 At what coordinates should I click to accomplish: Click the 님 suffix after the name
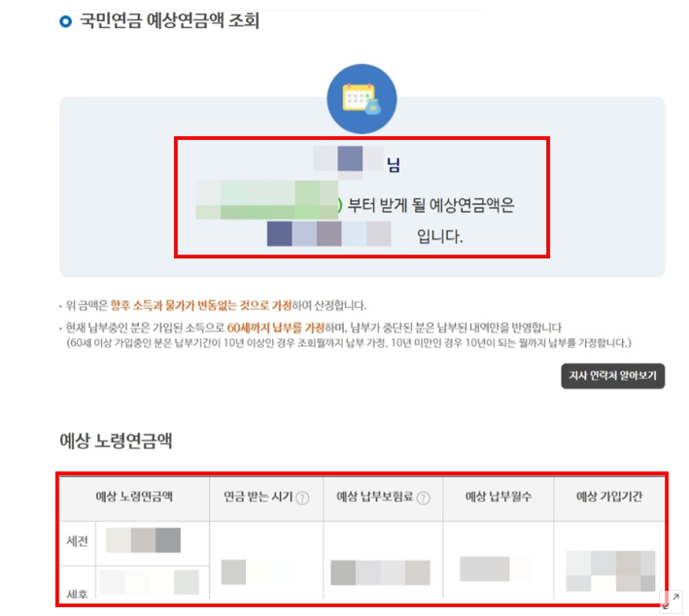point(394,165)
